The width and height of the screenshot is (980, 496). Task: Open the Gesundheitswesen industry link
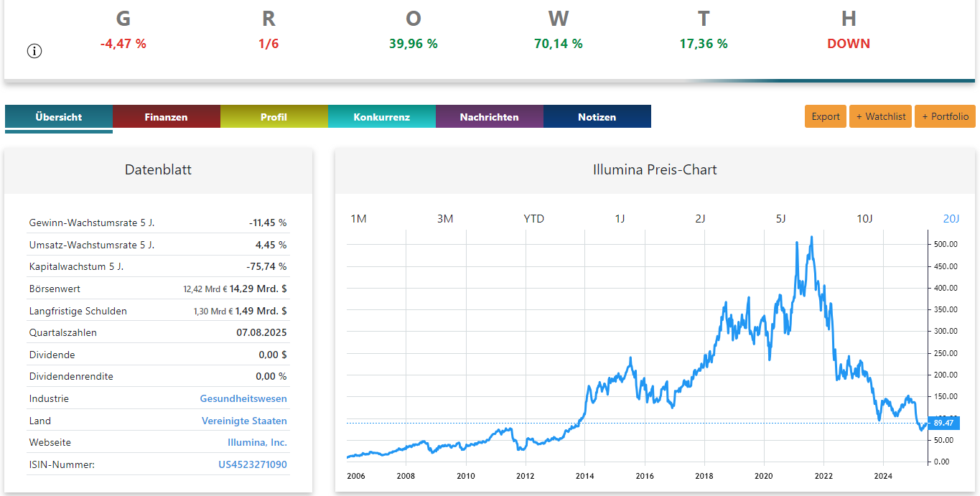[243, 398]
